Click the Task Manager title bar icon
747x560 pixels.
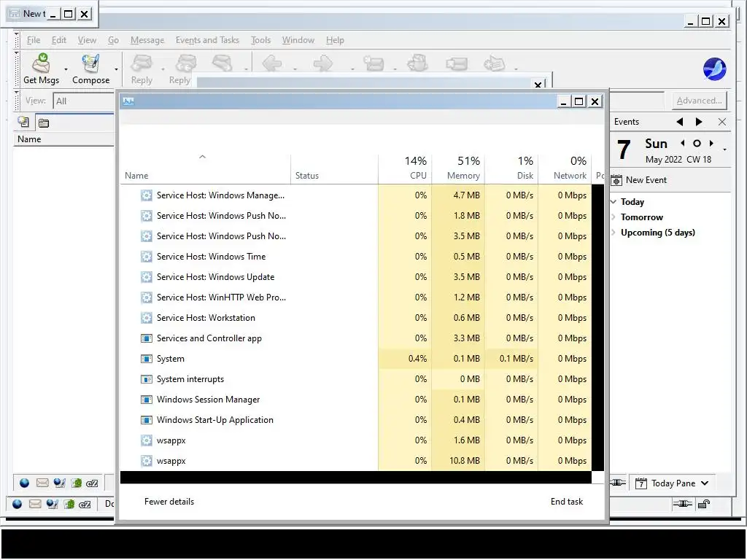(x=128, y=101)
